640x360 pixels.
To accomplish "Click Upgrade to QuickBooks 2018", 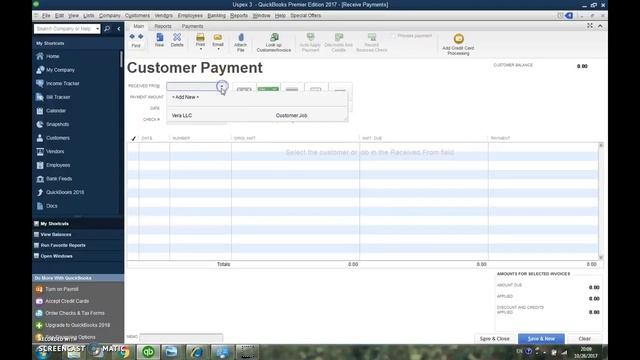I will 77,325.
